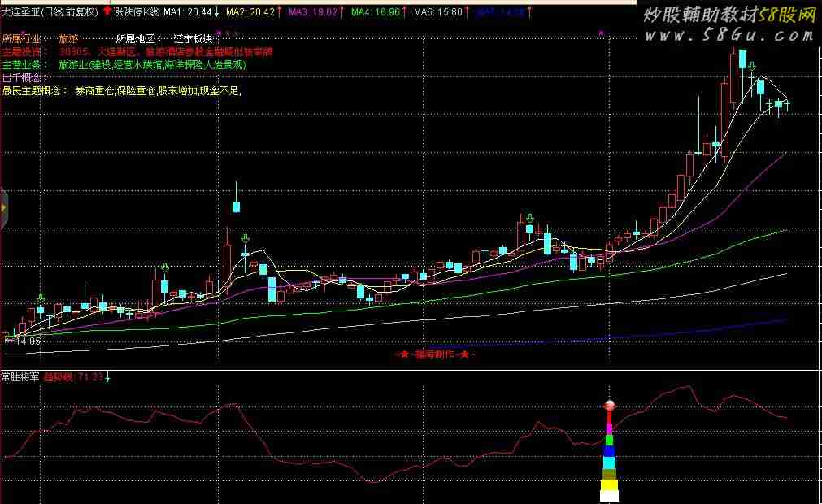Viewport: 822px width, 504px height.
Task: Click the 大连圣亚 stock title
Action: pos(21,12)
